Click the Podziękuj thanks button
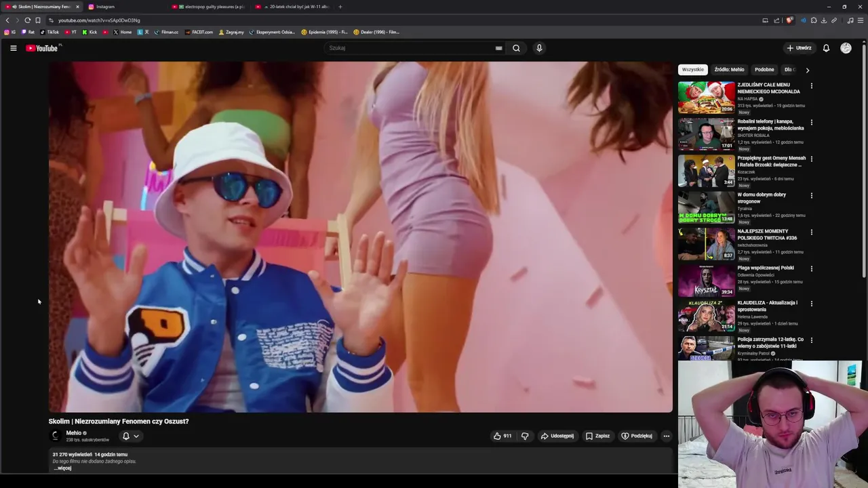The width and height of the screenshot is (868, 488). click(637, 436)
